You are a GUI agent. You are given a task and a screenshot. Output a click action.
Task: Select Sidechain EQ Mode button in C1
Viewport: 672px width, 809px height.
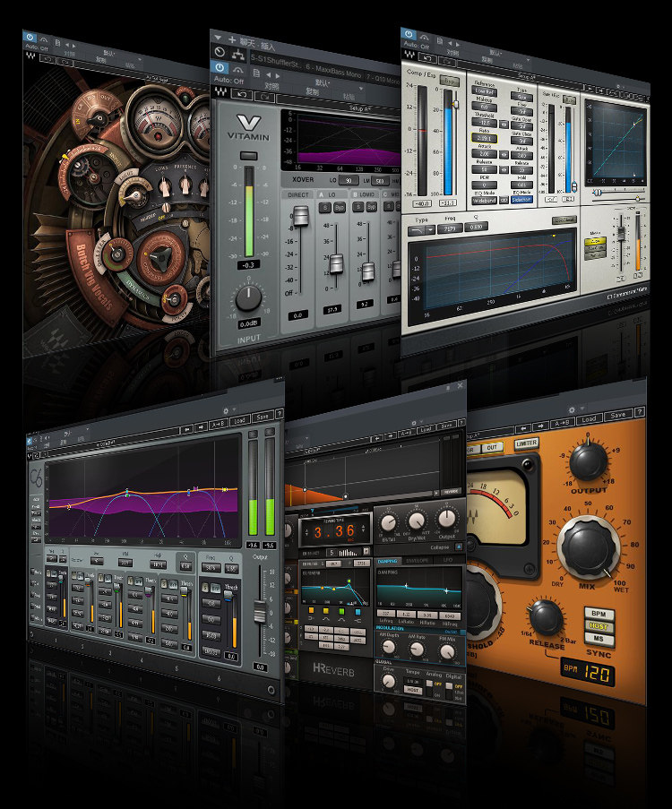point(521,200)
